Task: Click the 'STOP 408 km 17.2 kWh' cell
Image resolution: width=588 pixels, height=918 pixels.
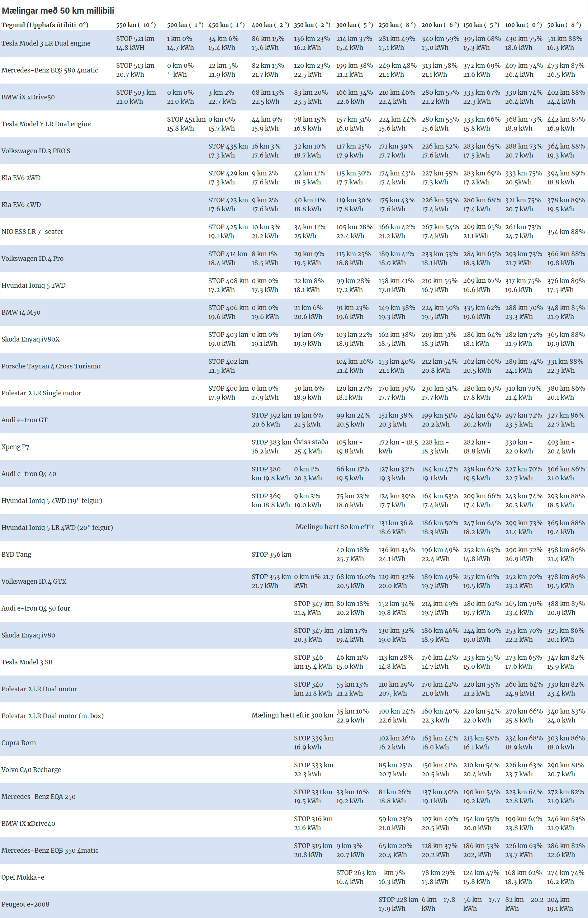Action: [x=228, y=285]
